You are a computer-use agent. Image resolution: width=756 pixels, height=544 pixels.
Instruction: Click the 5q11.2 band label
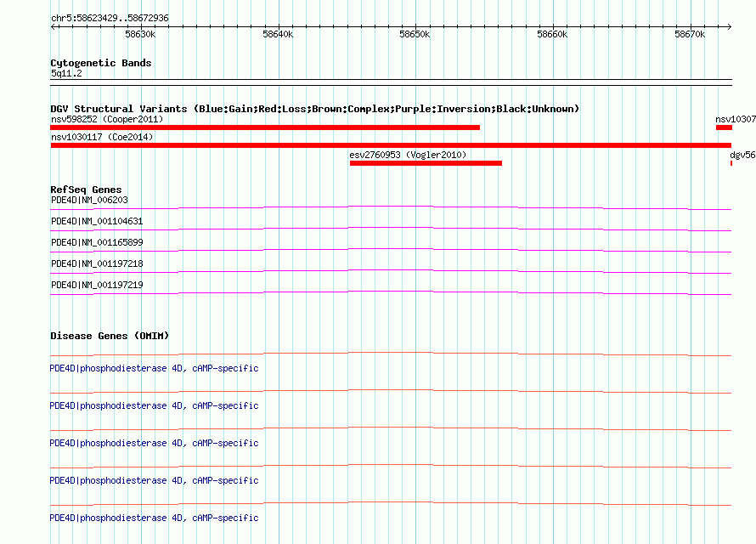click(66, 73)
